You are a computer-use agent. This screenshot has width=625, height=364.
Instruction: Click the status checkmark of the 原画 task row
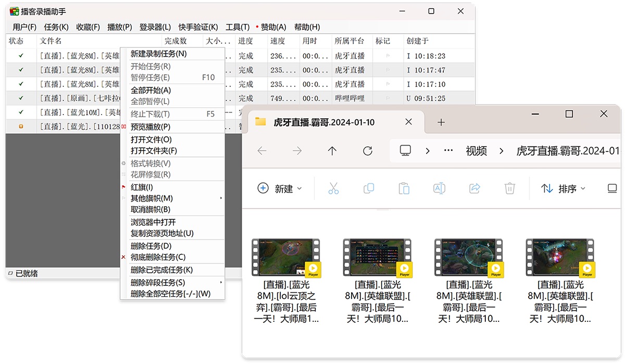[x=21, y=97]
